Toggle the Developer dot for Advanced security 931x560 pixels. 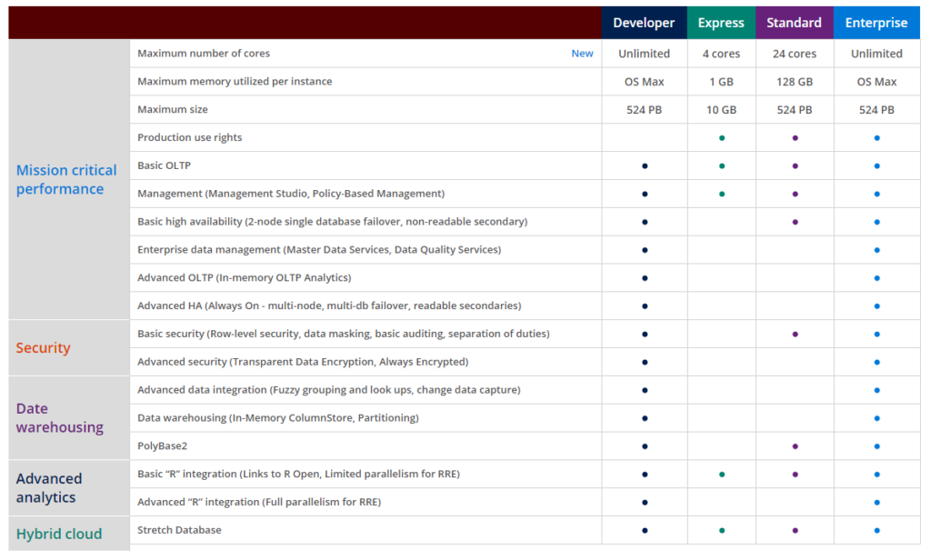click(645, 362)
